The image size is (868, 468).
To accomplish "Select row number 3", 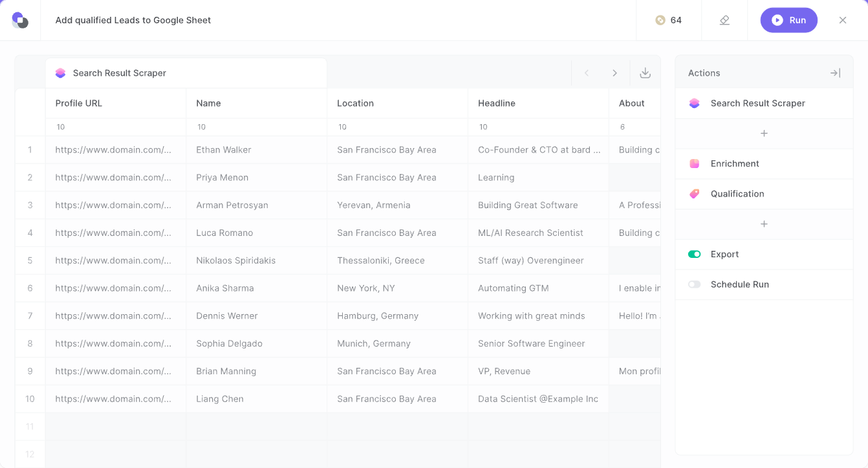I will 30,206.
